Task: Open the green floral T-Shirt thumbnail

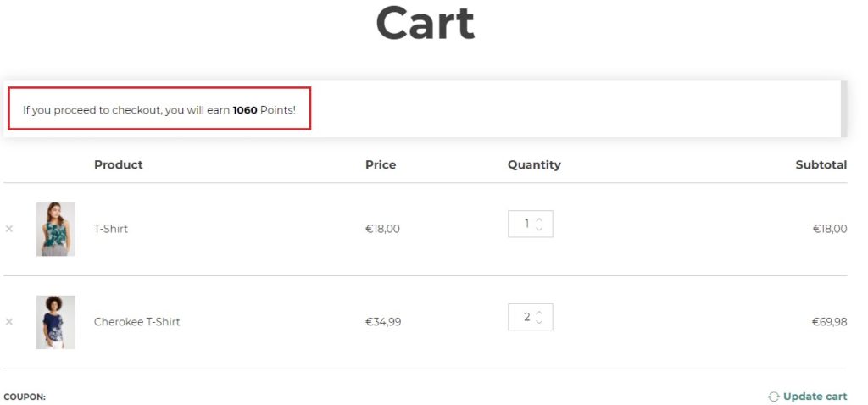Action: (x=56, y=229)
